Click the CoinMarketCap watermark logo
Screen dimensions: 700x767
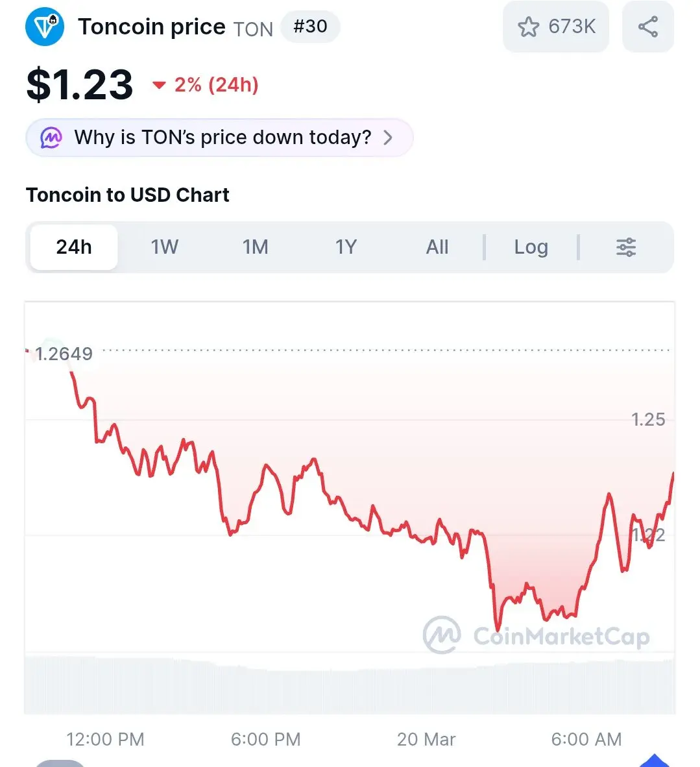pos(442,635)
